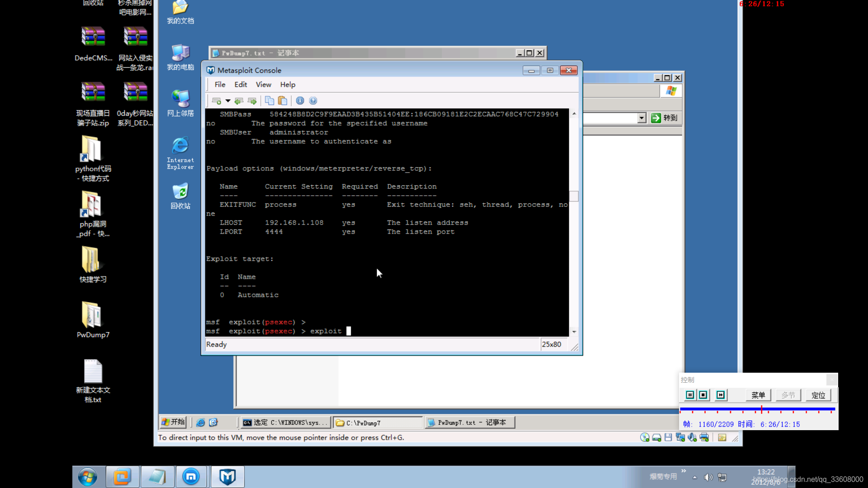Pause playback in the 控制 panel
This screenshot has width=868, height=488.
(690, 395)
